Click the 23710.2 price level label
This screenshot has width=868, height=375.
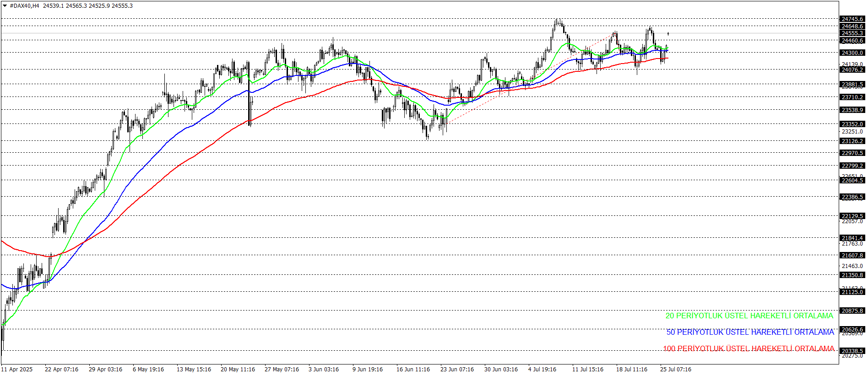click(x=852, y=97)
